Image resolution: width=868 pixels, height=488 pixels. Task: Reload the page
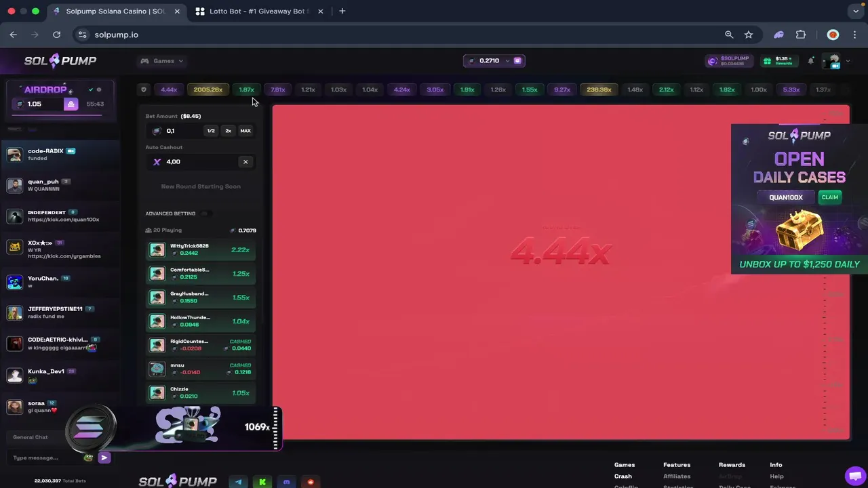pyautogui.click(x=56, y=35)
